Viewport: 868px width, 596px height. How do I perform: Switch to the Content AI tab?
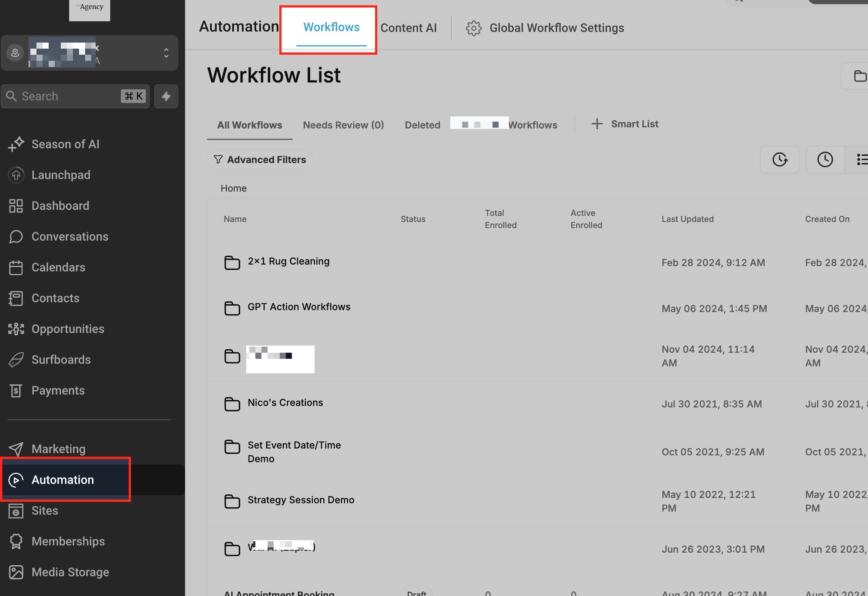click(x=409, y=28)
